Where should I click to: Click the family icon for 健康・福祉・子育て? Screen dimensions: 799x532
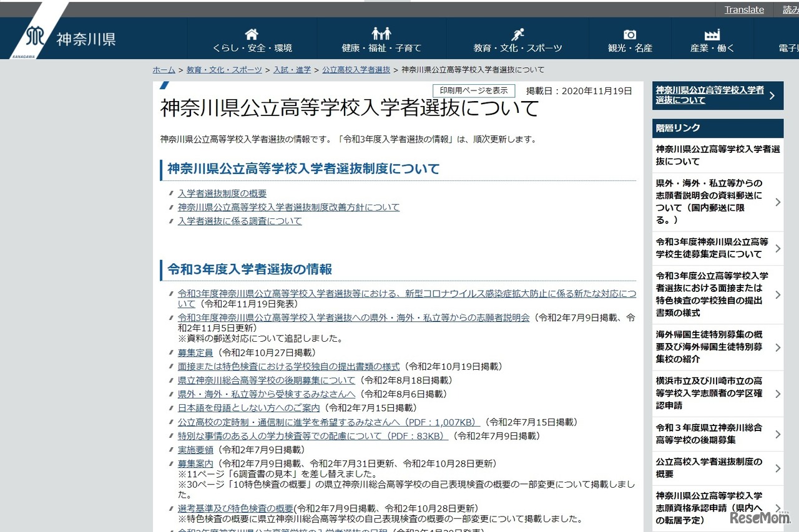pyautogui.click(x=381, y=34)
